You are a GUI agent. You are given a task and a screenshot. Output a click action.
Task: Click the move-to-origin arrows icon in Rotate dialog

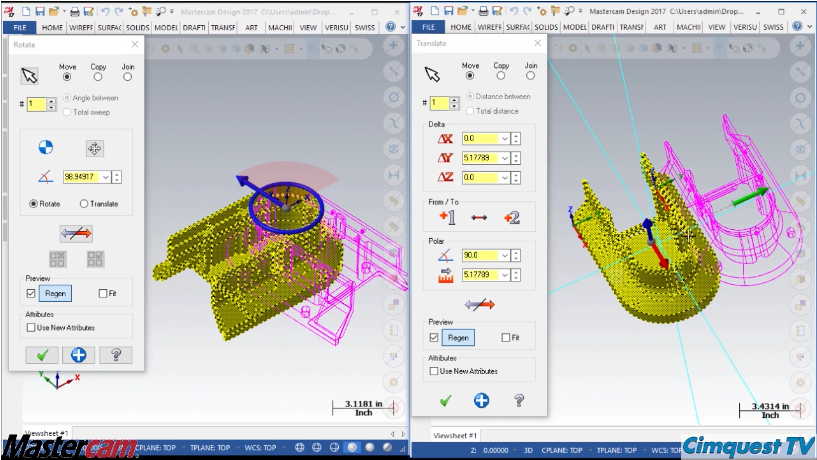[94, 148]
